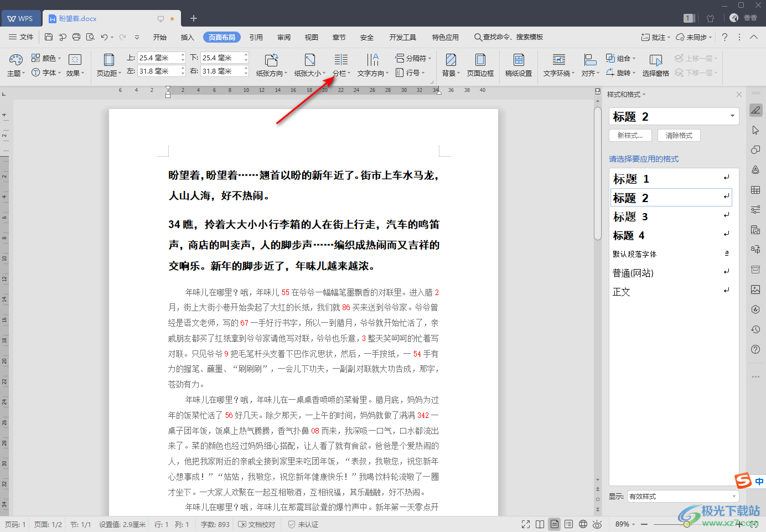Toggle page layout view in status bar
The height and width of the screenshot is (532, 766).
554,524
